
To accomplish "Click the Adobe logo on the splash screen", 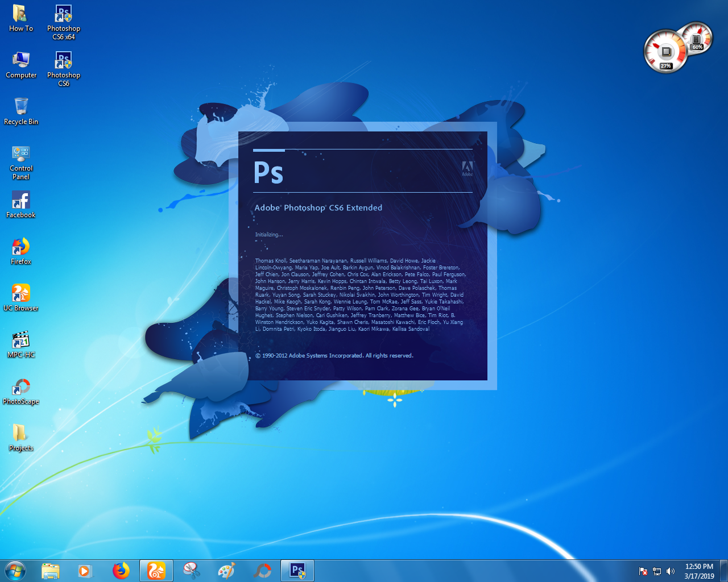I will click(467, 168).
